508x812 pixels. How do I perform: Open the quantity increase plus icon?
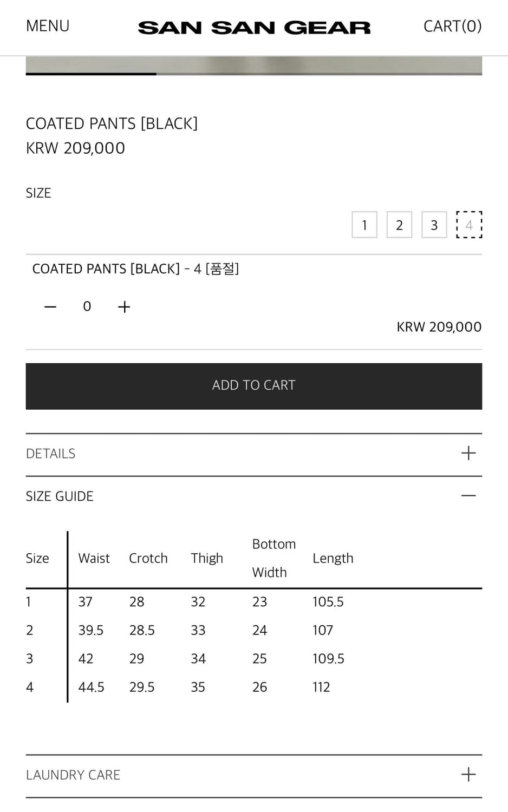pyautogui.click(x=123, y=306)
